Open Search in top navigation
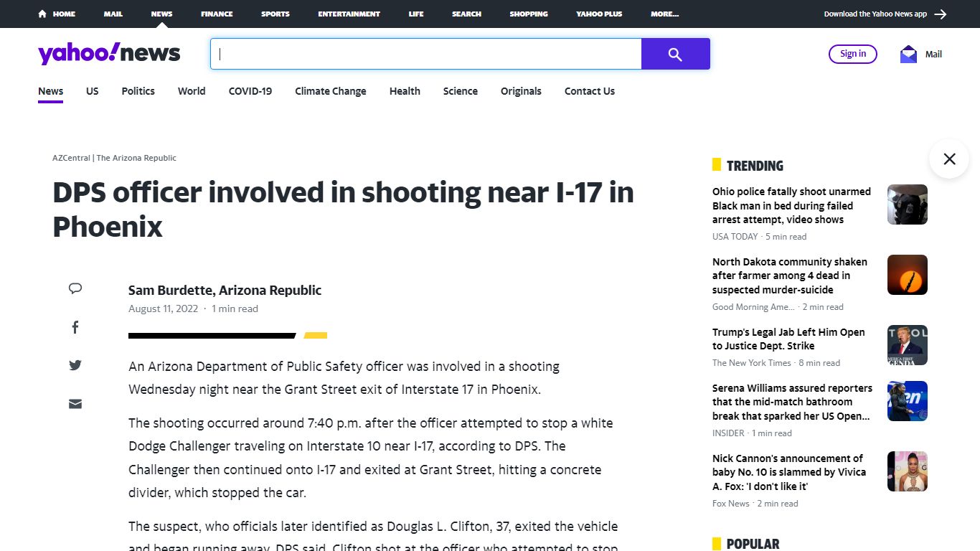 466,14
